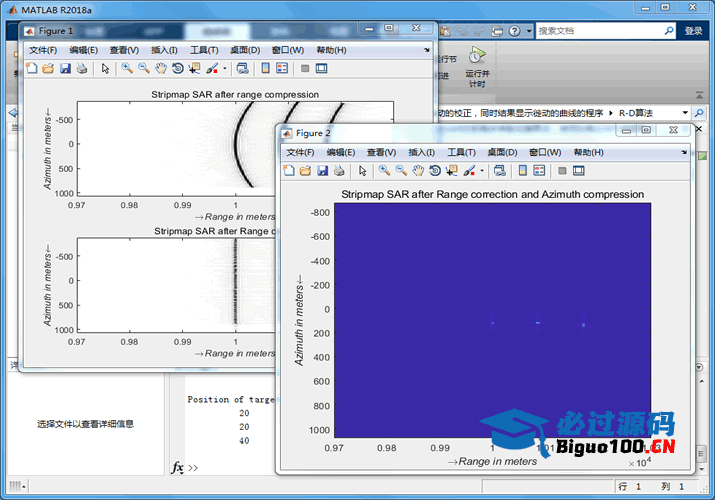Viewport: 715px width, 500px height.
Task: Insert Colorbar in Figure 2
Action: click(x=523, y=171)
